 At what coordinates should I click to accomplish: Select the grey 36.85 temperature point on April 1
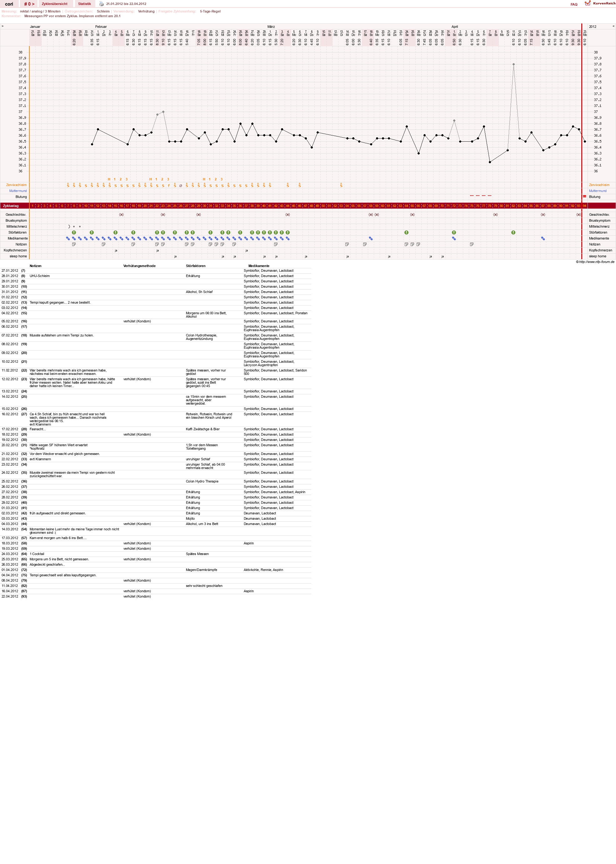pos(454,121)
